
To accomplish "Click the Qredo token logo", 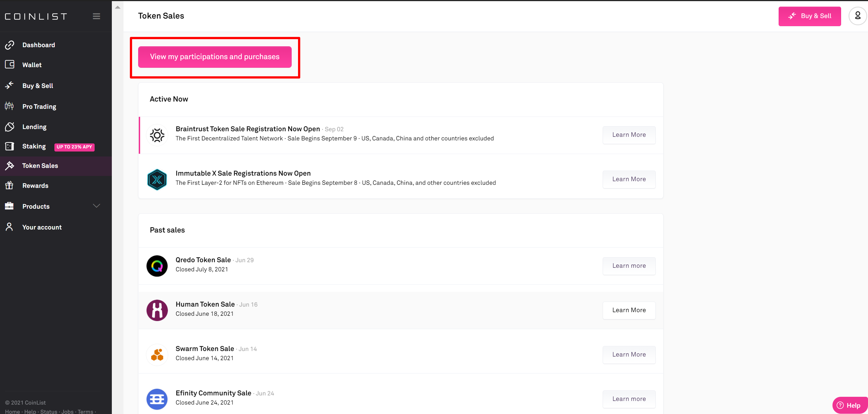I will (x=157, y=266).
